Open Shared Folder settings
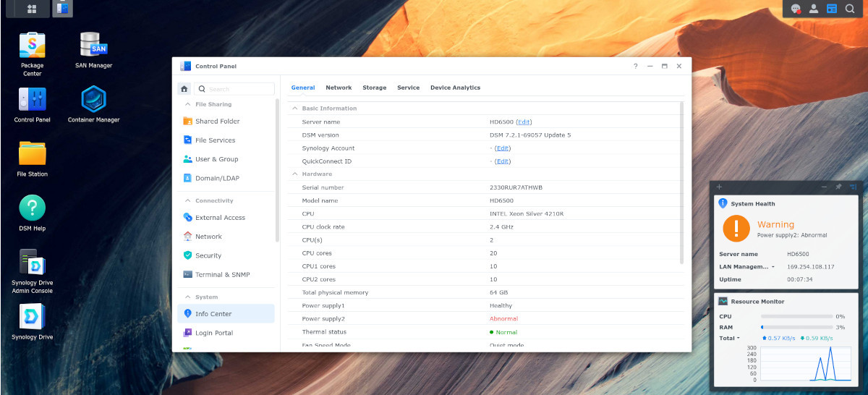 [226, 122]
